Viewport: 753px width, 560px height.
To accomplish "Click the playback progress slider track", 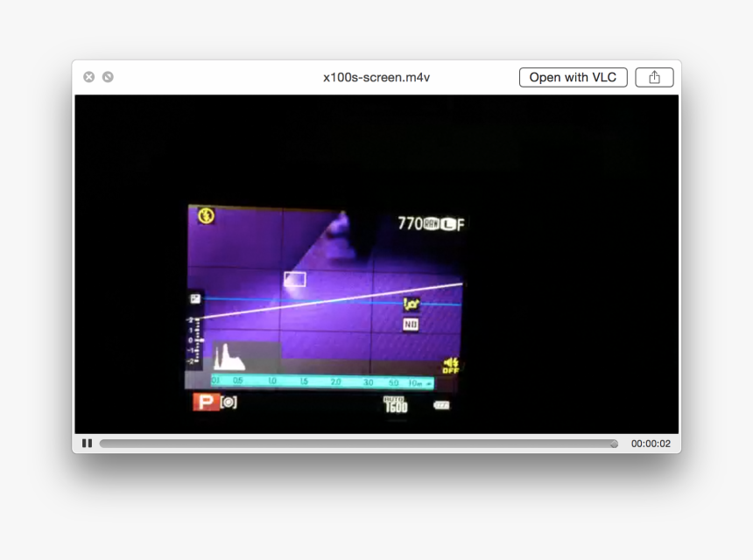I will (x=350, y=444).
